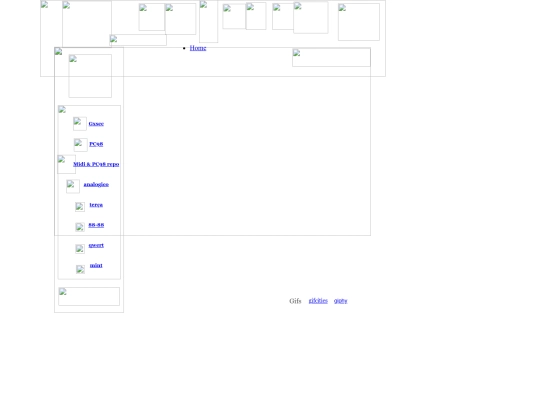Click the wide broken banner below the mint link
Viewport: 540px width, 405px height.
[x=89, y=297]
